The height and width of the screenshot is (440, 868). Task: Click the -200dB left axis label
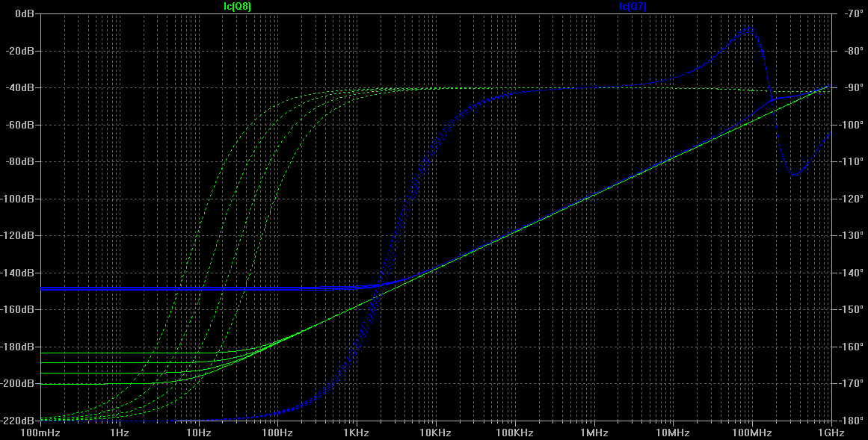coord(19,383)
